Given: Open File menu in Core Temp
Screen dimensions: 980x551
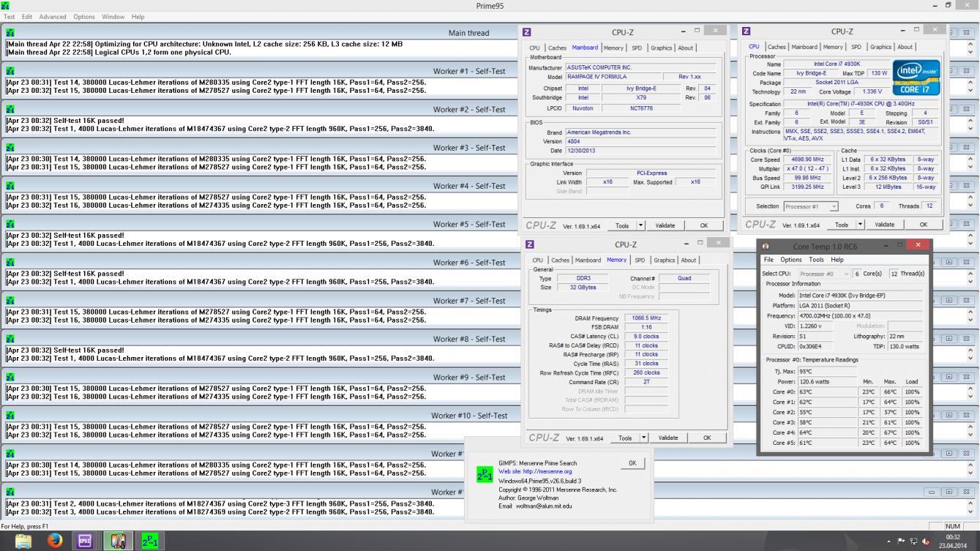Looking at the screenshot, I should 768,260.
